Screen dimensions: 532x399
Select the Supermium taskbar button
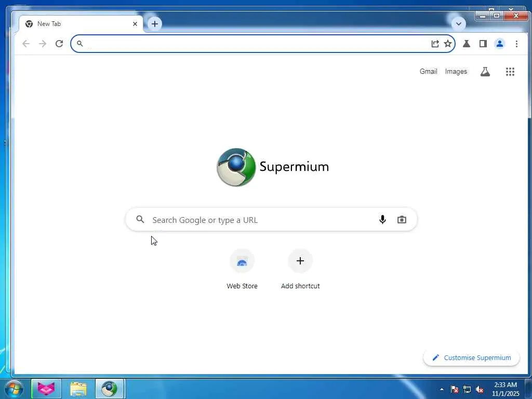110,389
